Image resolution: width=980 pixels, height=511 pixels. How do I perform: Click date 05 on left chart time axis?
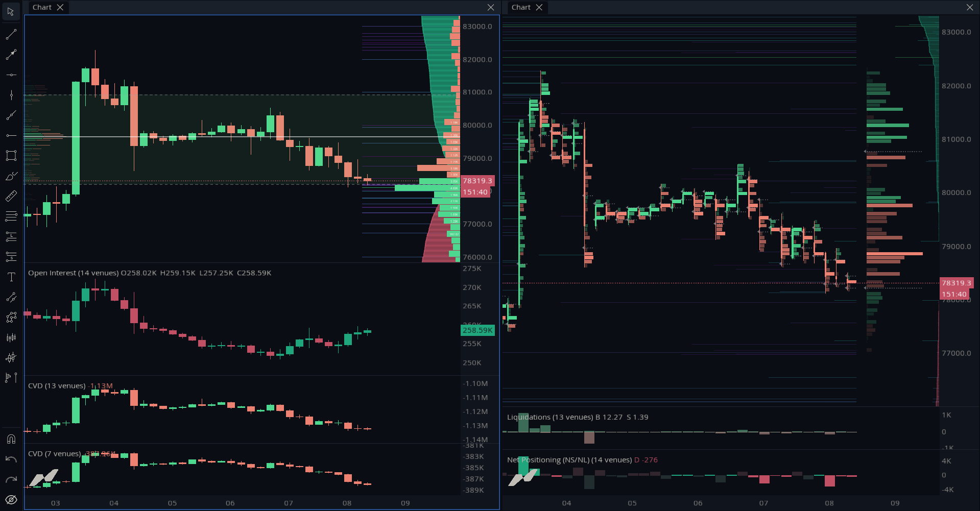[173, 503]
